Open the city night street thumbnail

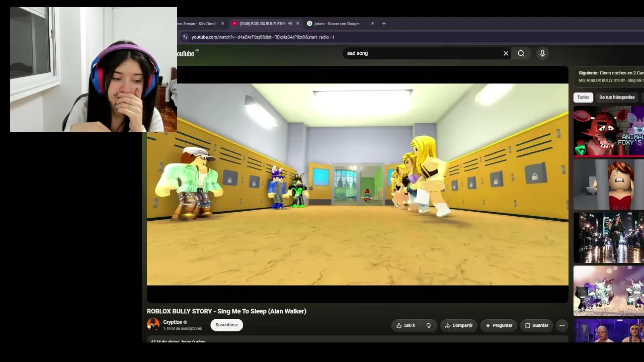pyautogui.click(x=609, y=238)
